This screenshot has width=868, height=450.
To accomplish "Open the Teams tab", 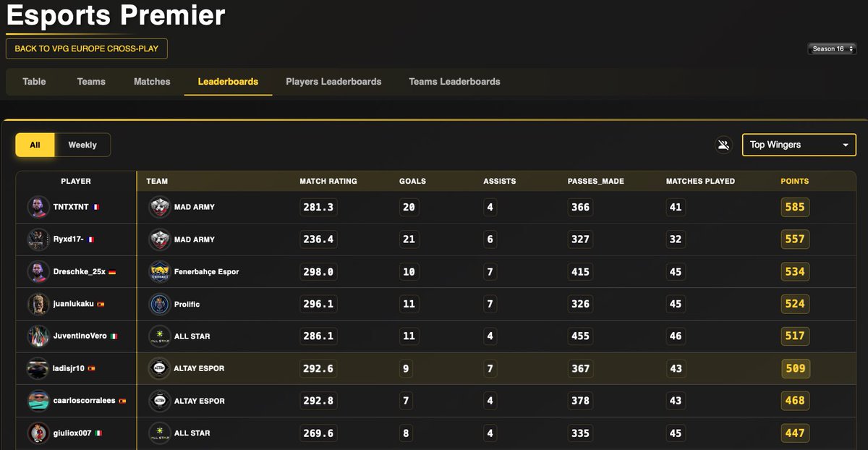I will point(91,82).
